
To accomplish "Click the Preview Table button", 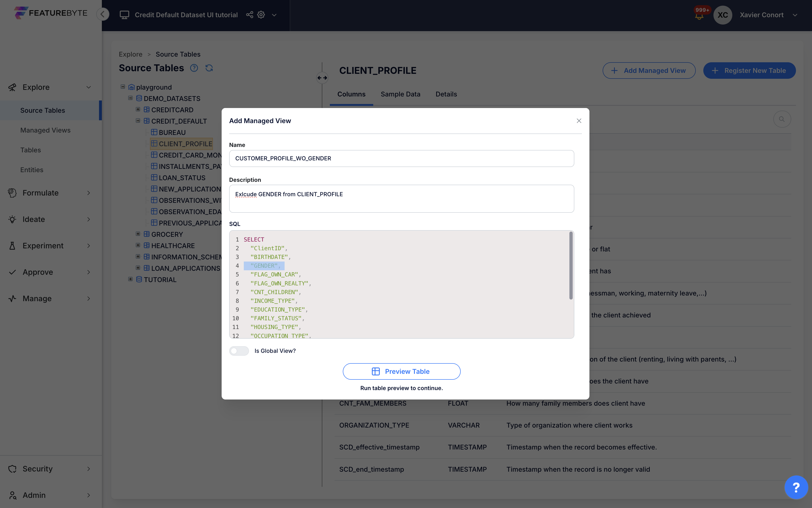I will [x=401, y=371].
